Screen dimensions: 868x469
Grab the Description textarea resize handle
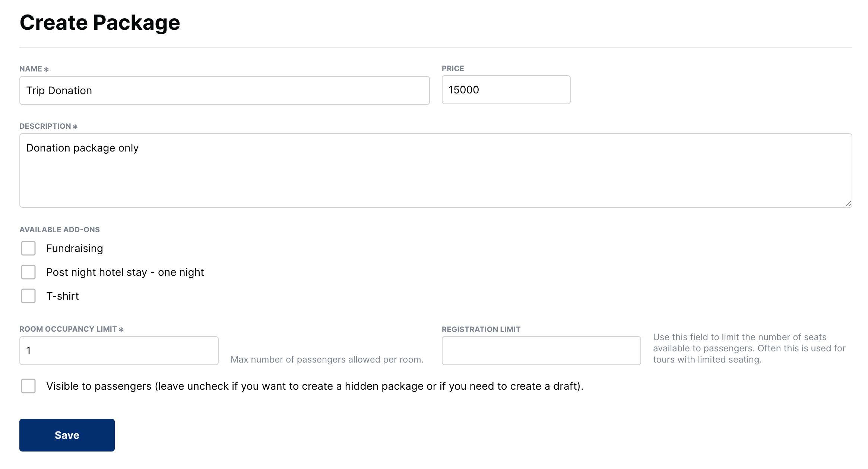click(848, 203)
